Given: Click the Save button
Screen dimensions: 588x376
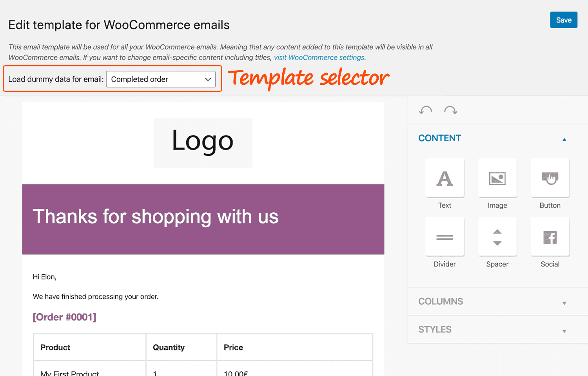Looking at the screenshot, I should click(564, 20).
